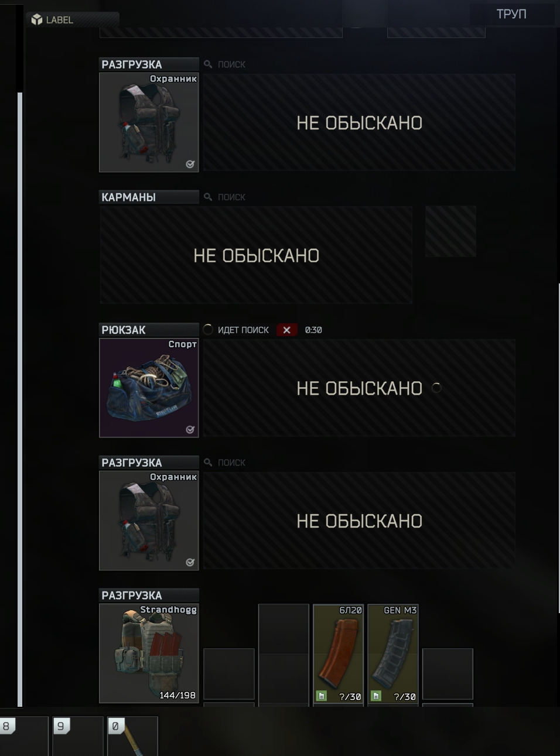Select the Спорт sport bag item
The height and width of the screenshot is (756, 560).
click(149, 388)
